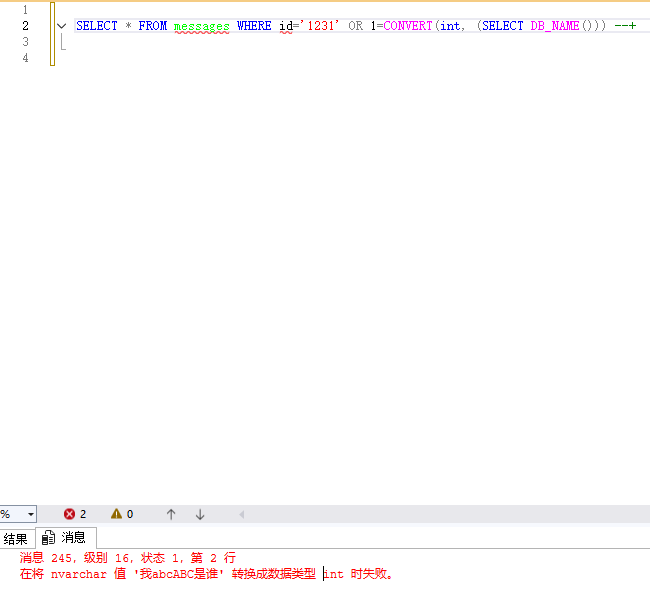Open the zoom percentage dropdown
The height and width of the screenshot is (589, 650).
coord(30,514)
